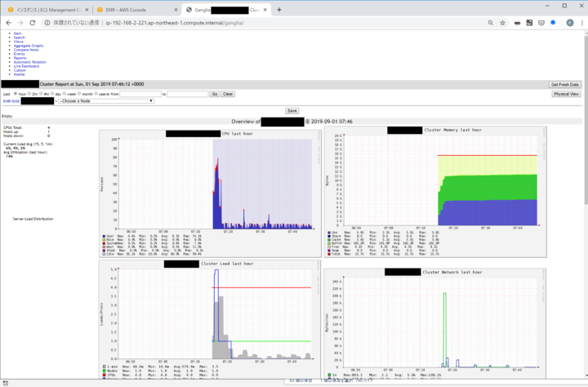The image size is (588, 387).
Task: Open the Automatic Rotation link
Action: pos(30,62)
